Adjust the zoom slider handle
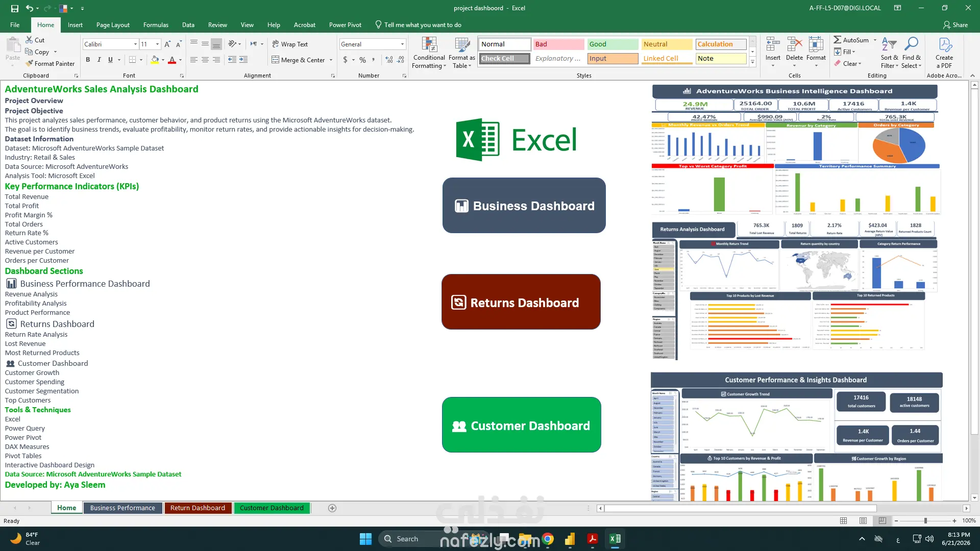 [925, 521]
